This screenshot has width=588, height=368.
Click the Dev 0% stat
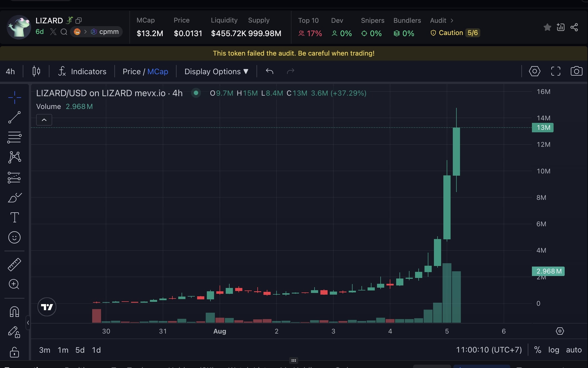(x=341, y=27)
